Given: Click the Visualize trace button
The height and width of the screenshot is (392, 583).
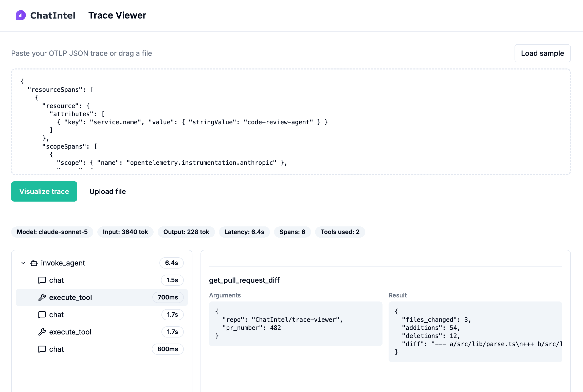Looking at the screenshot, I should click(44, 191).
